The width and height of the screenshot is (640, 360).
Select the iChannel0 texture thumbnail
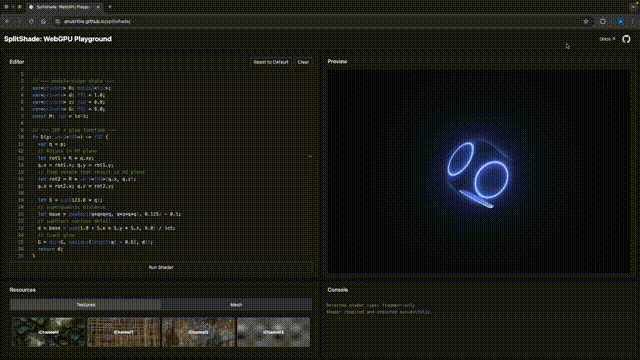click(x=49, y=332)
